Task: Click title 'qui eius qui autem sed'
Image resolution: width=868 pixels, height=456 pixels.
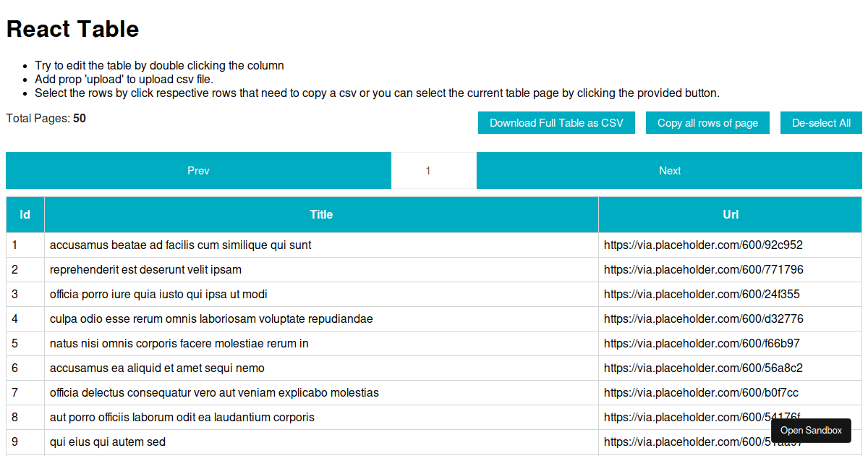Action: [108, 442]
